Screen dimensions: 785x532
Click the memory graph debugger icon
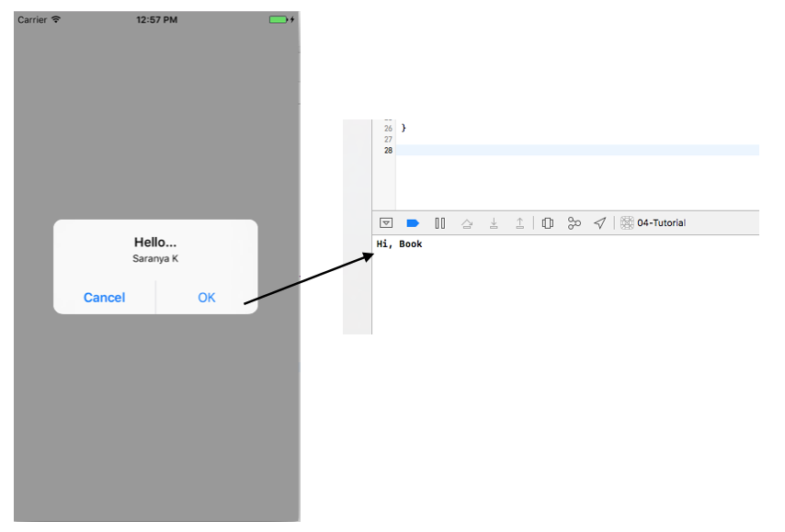[x=574, y=222]
